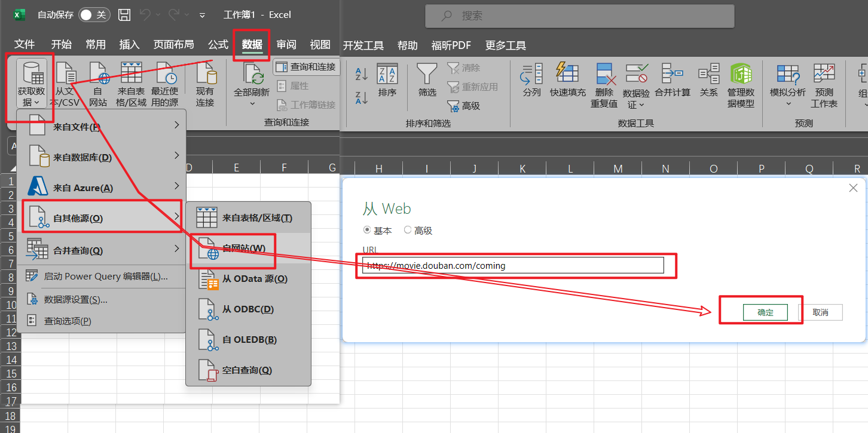Open the 页面布局 ribbon tab

click(173, 45)
